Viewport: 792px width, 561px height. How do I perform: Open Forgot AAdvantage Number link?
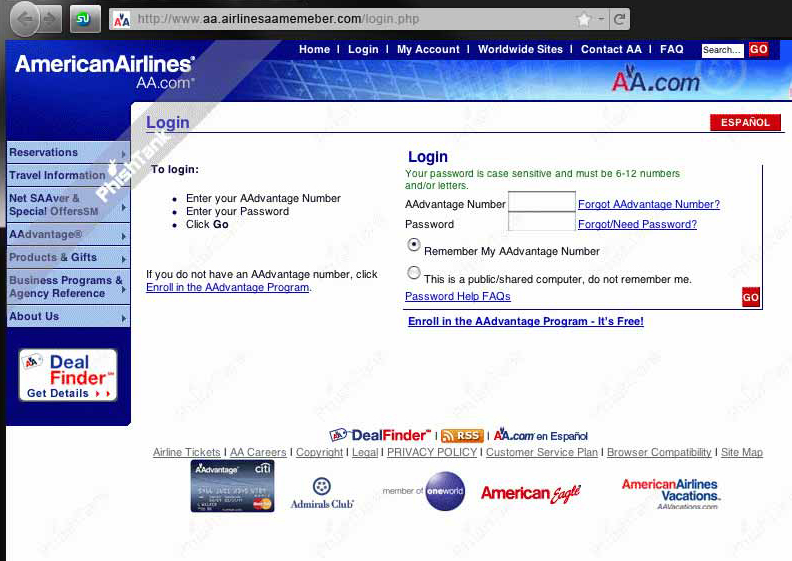tap(649, 204)
